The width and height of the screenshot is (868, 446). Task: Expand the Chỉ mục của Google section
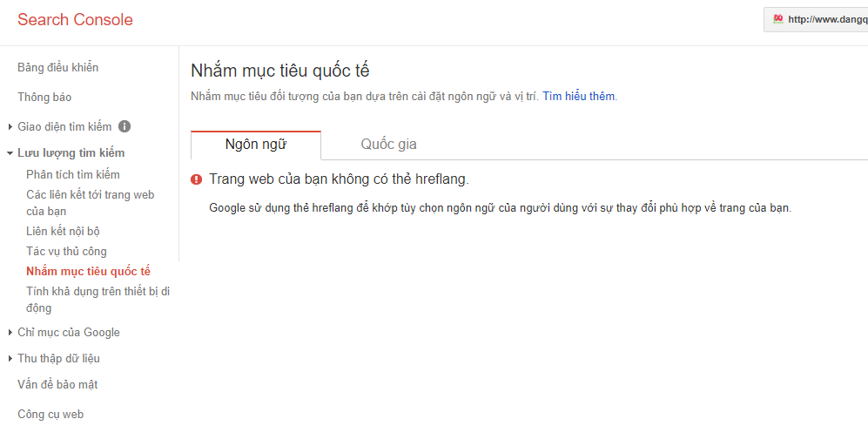10,333
